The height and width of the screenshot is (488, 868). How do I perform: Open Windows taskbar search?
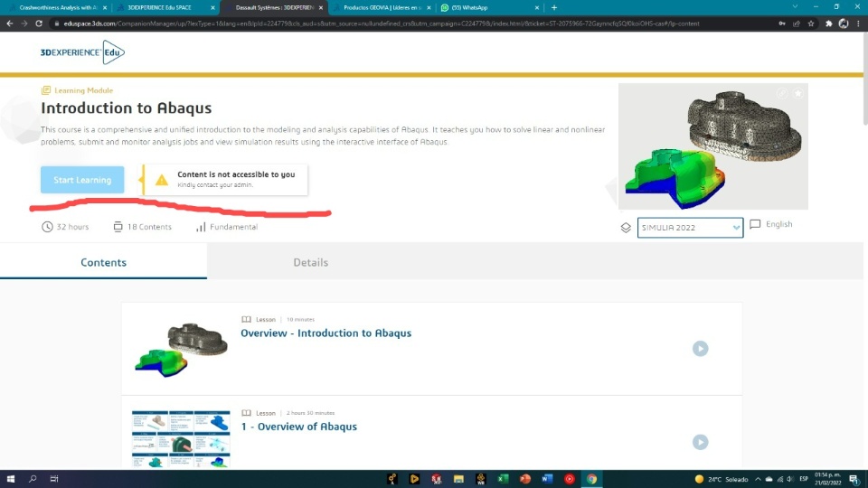pos(33,479)
